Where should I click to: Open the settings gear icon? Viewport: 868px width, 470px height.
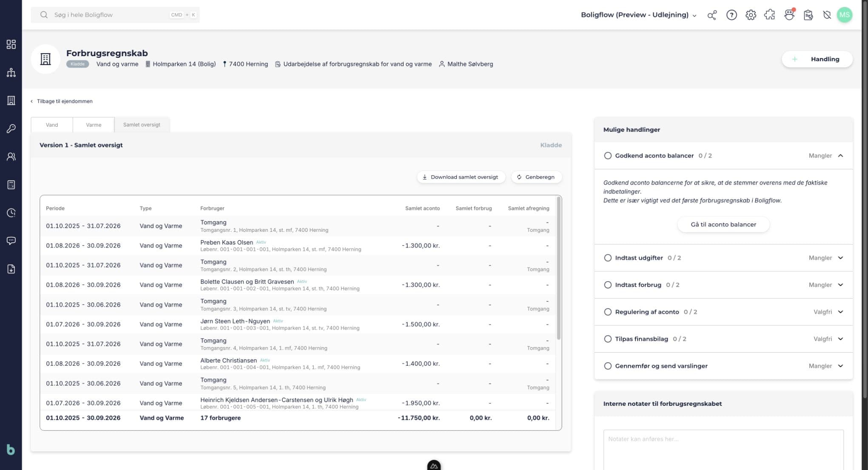pyautogui.click(x=751, y=15)
